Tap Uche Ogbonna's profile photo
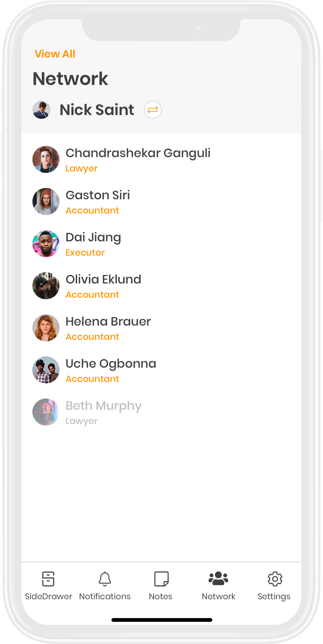Image resolution: width=323 pixels, height=644 pixels. pyautogui.click(x=46, y=370)
